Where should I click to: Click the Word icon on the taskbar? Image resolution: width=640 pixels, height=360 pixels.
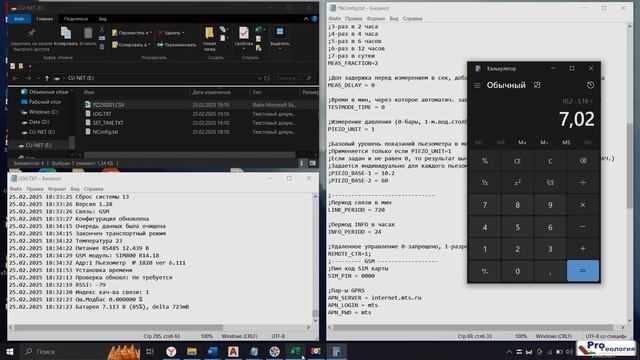(212, 351)
